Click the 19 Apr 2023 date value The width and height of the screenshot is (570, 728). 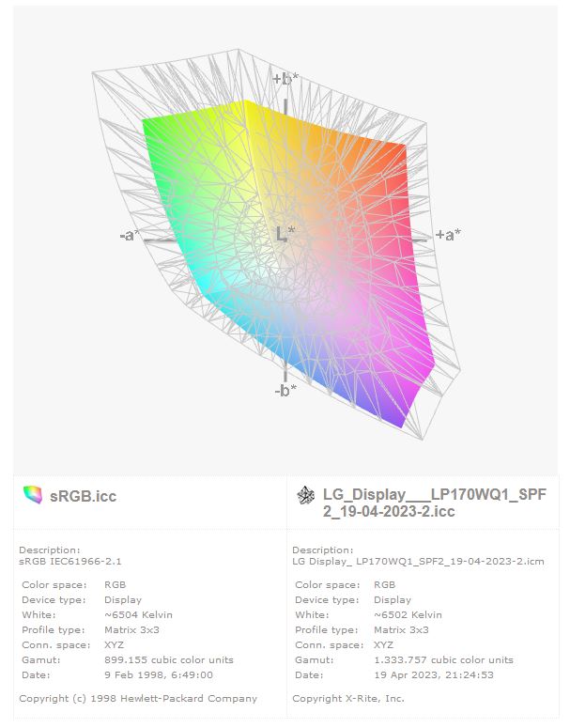[433, 674]
